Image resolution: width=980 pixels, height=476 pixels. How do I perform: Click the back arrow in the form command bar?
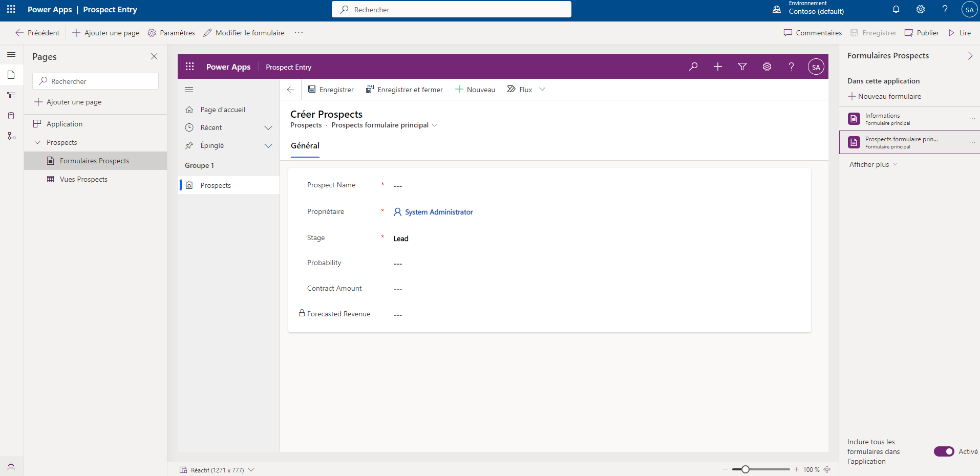pos(291,90)
